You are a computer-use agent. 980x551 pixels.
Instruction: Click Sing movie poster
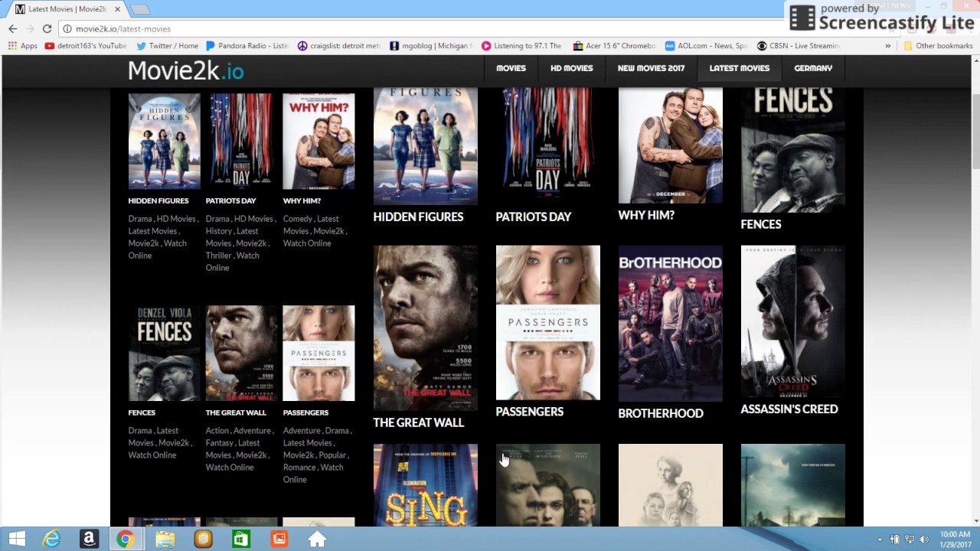pyautogui.click(x=425, y=485)
